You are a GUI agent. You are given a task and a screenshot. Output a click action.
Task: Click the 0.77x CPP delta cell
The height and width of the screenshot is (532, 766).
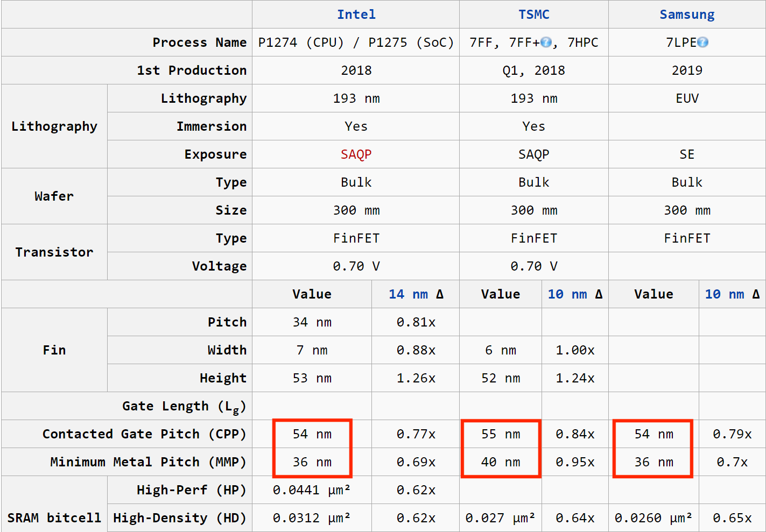pyautogui.click(x=416, y=434)
